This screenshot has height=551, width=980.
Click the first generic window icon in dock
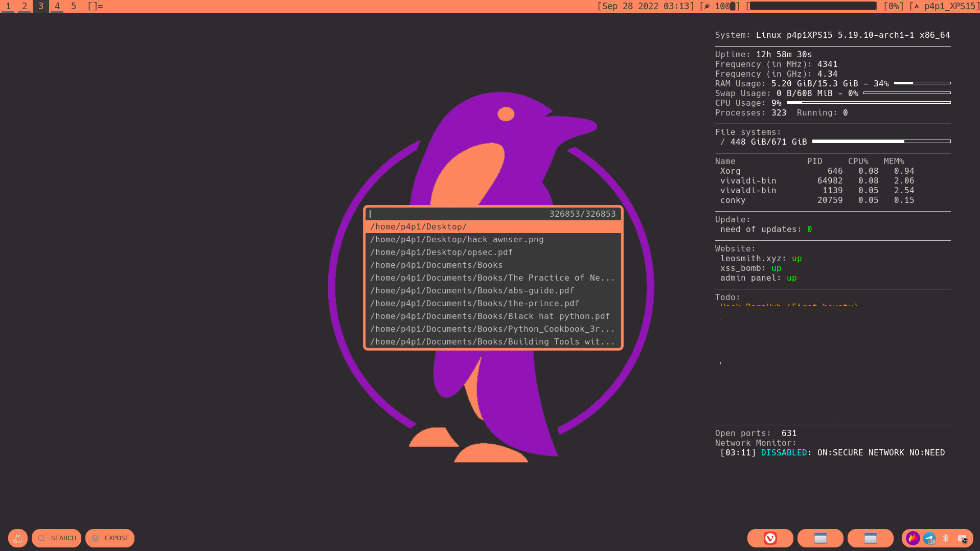820,538
